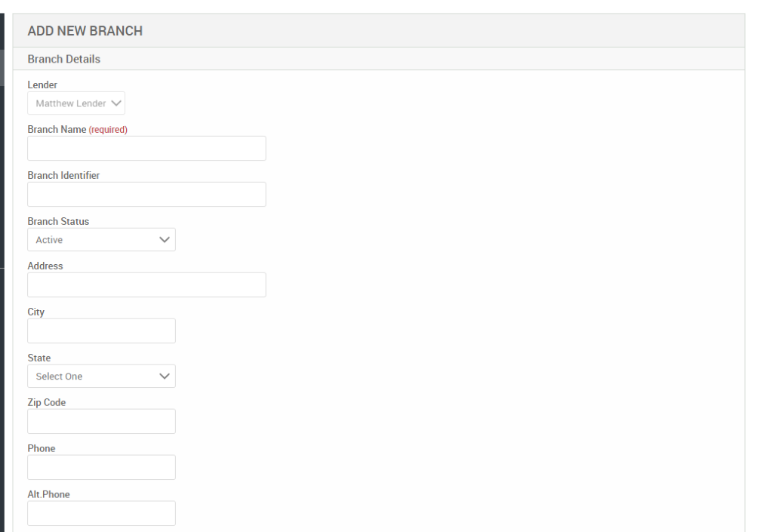Open the Lender dropdown
Viewport: 773px width, 532px height.
[75, 103]
